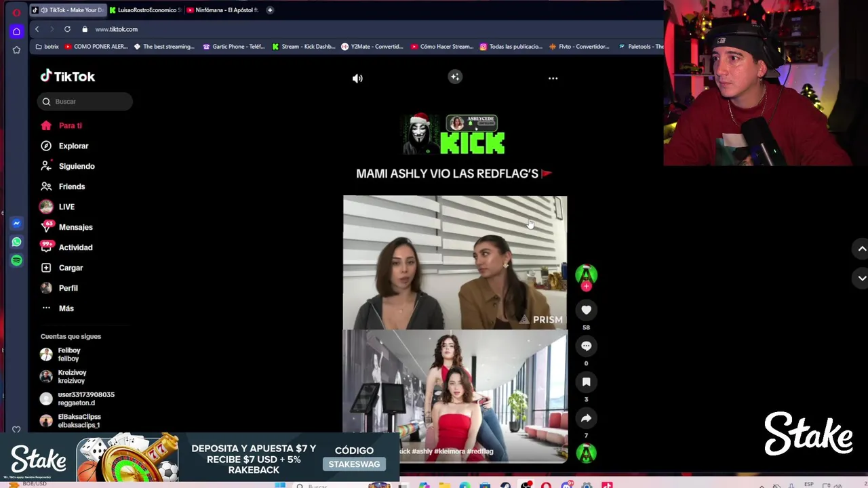
Task: Open Settings gear on taskbar
Action: 587,485
